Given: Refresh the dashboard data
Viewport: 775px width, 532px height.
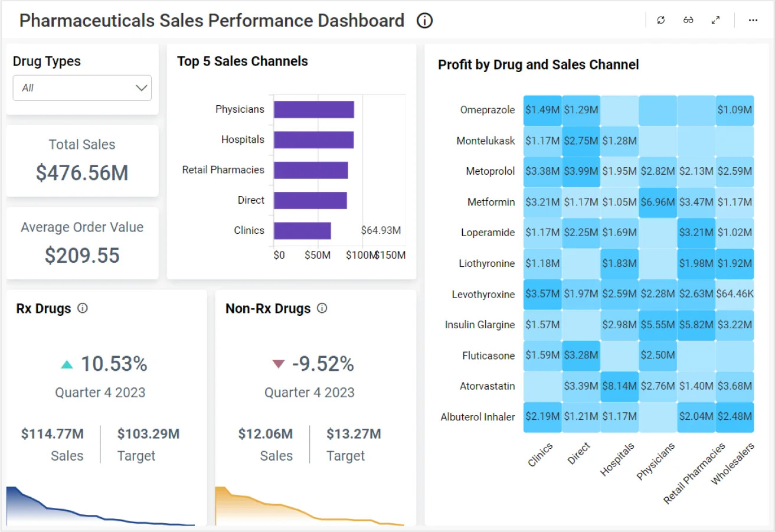Looking at the screenshot, I should pos(660,20).
